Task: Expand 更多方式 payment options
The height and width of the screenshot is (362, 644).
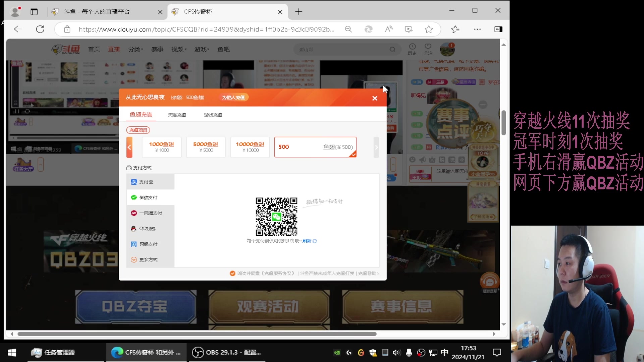Action: pyautogui.click(x=150, y=259)
